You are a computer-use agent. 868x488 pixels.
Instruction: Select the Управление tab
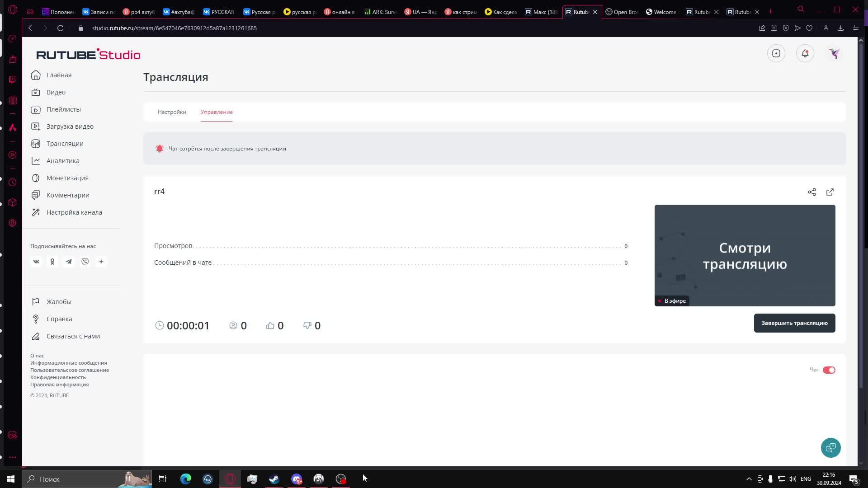pos(217,112)
